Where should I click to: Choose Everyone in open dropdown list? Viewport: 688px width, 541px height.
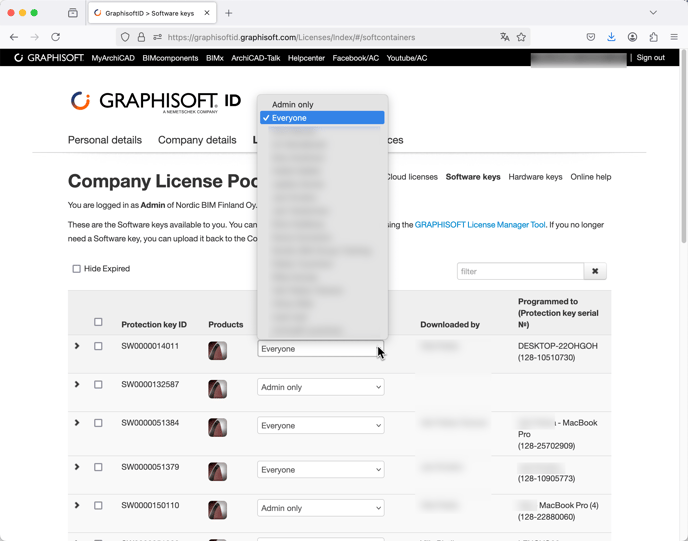click(x=322, y=118)
